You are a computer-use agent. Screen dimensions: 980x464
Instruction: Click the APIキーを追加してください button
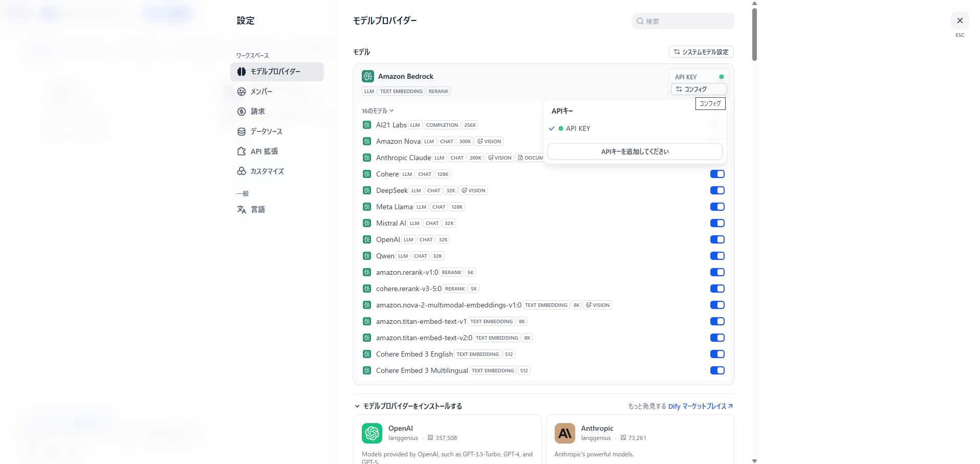(x=635, y=151)
